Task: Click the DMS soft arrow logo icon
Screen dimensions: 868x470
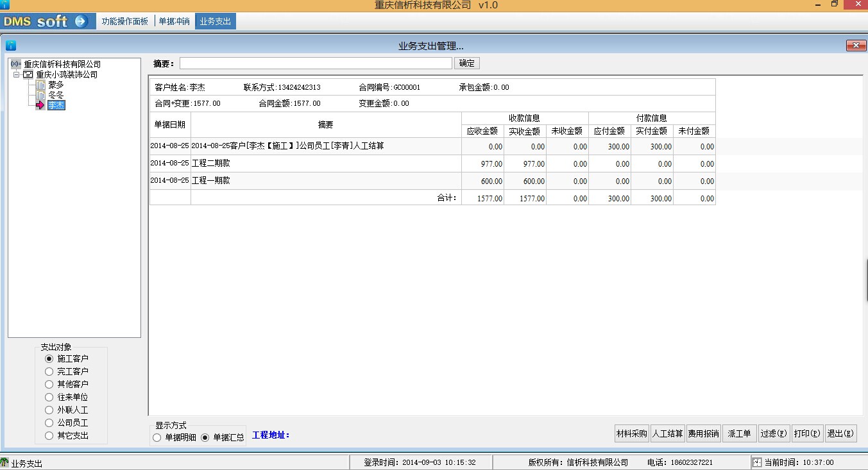Action: 80,21
